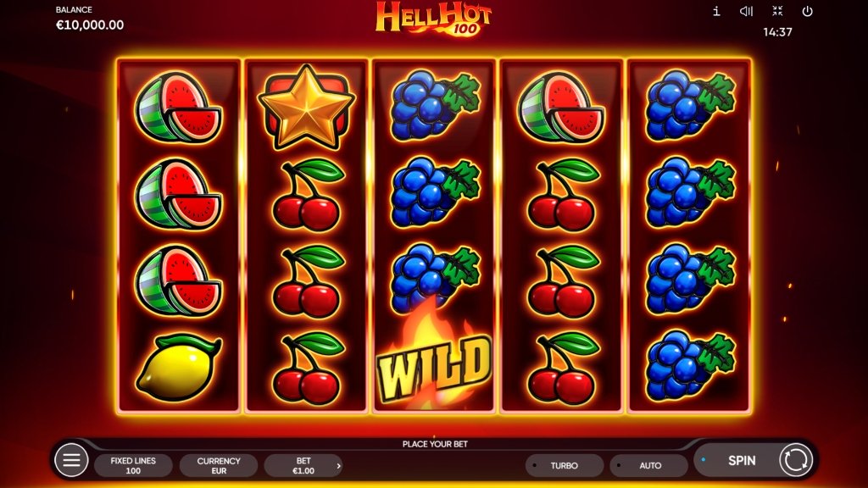Open the BET €1.00 selector
The height and width of the screenshot is (488, 868).
coord(303,465)
